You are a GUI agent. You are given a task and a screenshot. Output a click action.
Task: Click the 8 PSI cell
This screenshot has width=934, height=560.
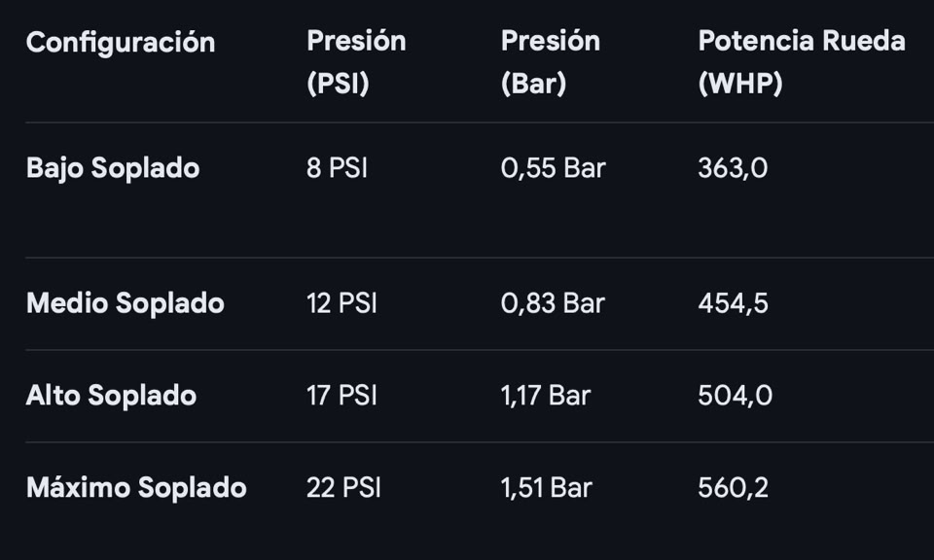(337, 168)
